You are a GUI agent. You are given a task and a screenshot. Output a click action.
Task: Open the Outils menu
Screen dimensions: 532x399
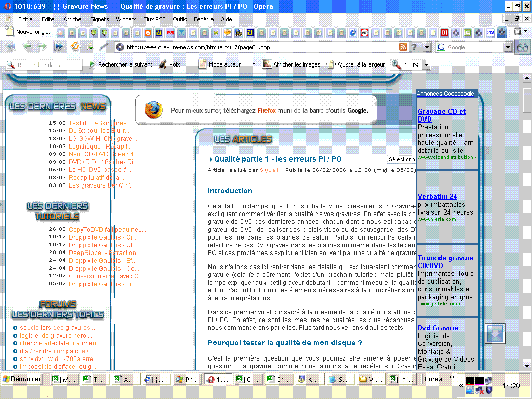coord(180,19)
